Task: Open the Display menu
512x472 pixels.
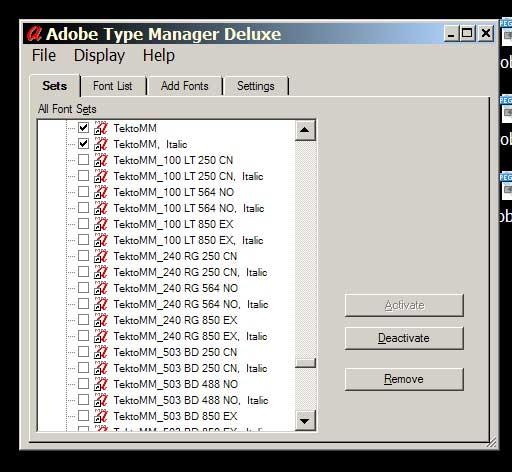Action: (99, 56)
